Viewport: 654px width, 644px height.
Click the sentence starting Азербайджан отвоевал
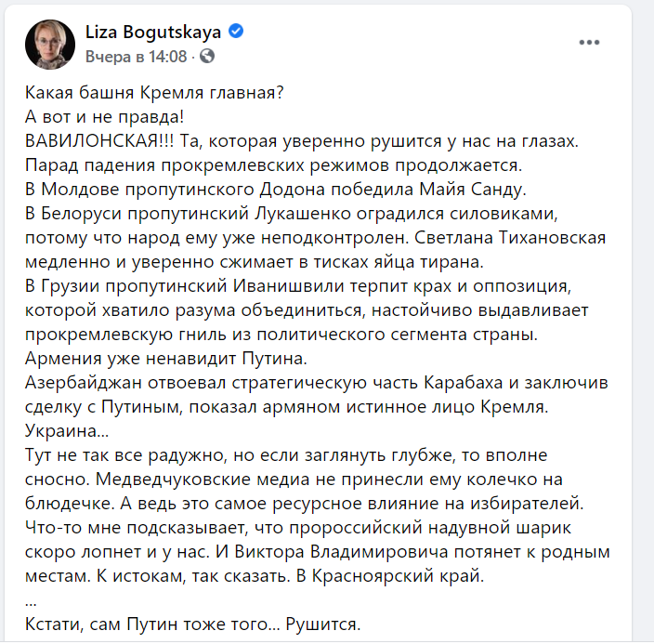(317, 395)
